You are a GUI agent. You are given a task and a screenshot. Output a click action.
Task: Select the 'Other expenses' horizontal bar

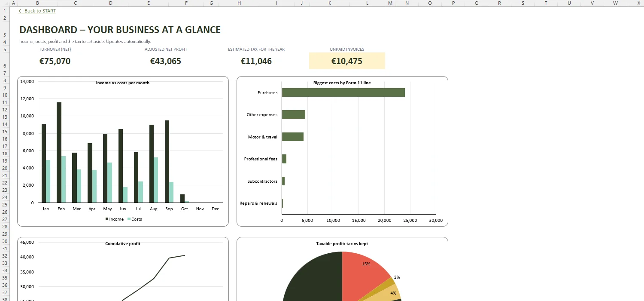(294, 114)
